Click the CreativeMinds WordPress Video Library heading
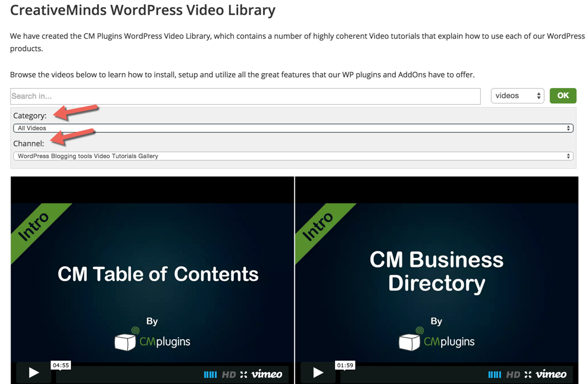 coord(142,10)
